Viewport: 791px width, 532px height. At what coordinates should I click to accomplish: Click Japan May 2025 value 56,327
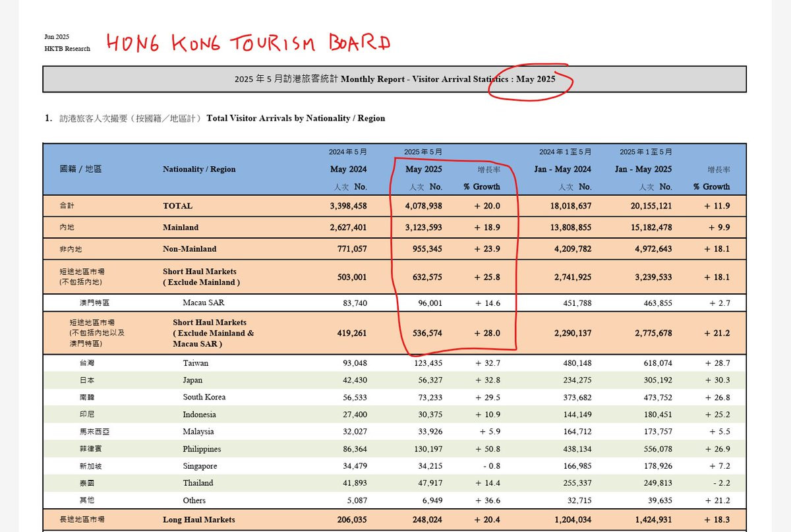430,380
